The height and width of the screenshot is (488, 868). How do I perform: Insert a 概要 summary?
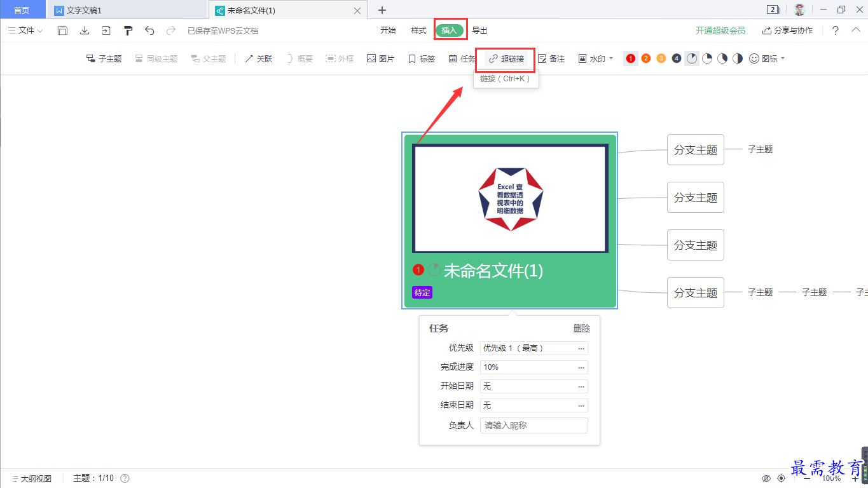point(300,58)
